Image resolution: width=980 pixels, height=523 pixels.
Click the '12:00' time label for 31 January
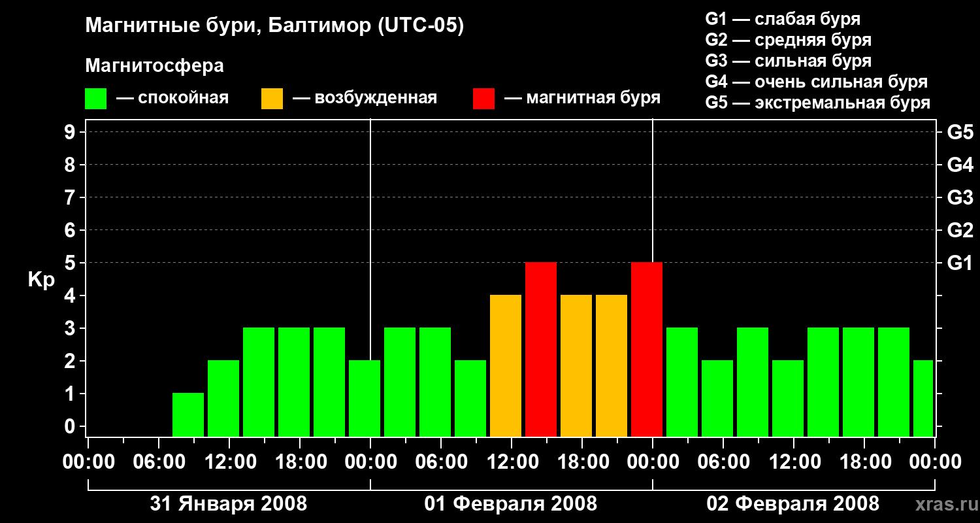(229, 462)
